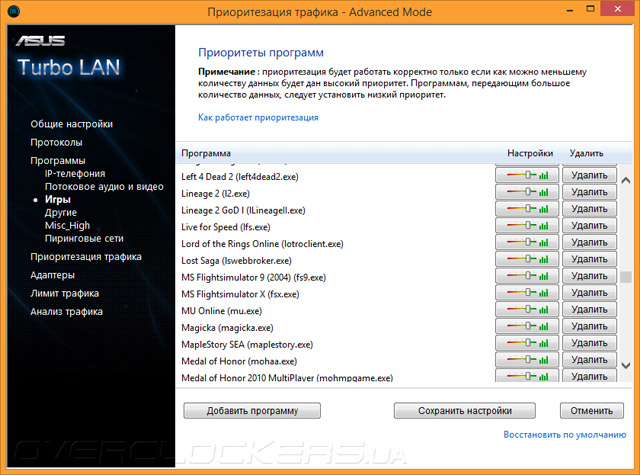Select the Magicka (magicka.exe) row text
This screenshot has height=475, width=640.
(x=227, y=328)
